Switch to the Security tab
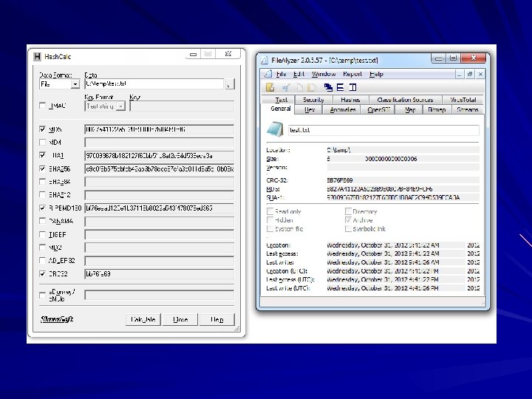Image resolution: width=532 pixels, height=399 pixels. [313, 100]
